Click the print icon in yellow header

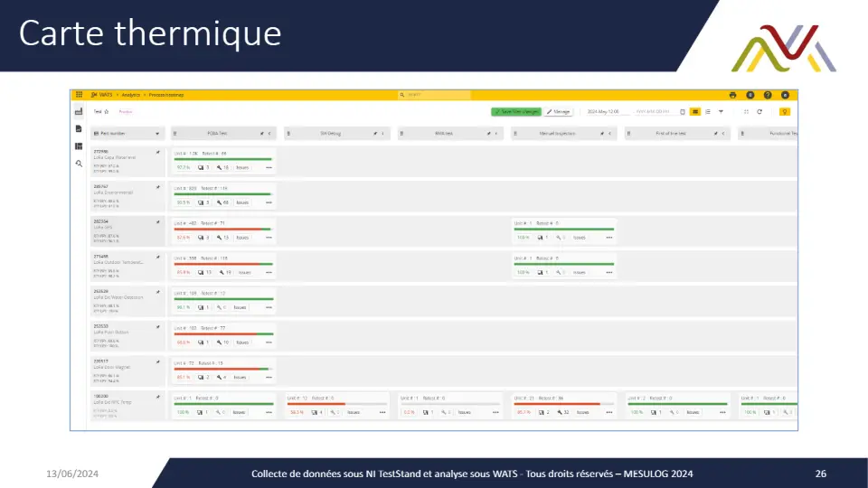pos(733,95)
